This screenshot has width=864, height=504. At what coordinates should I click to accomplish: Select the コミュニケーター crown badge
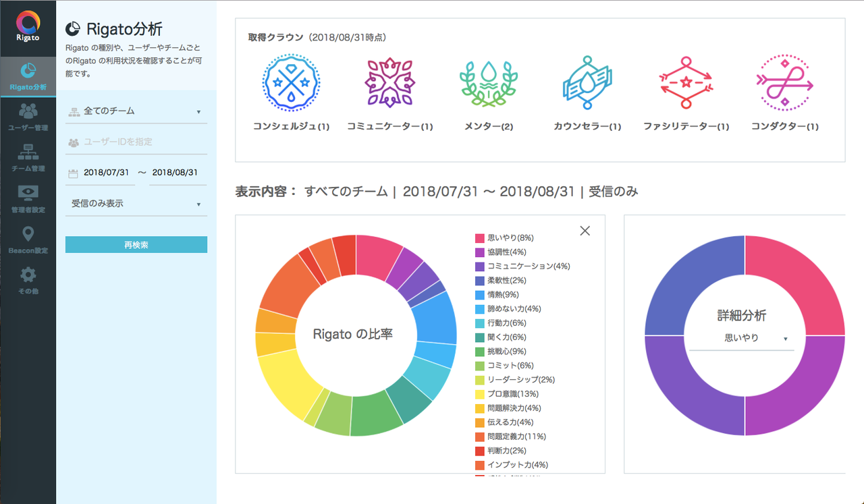pyautogui.click(x=389, y=92)
